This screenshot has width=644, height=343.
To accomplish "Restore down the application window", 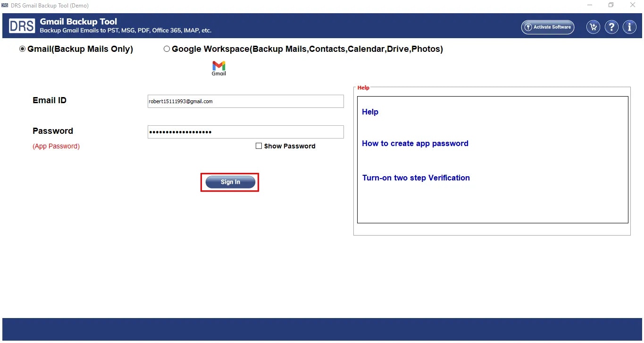I will point(611,5).
